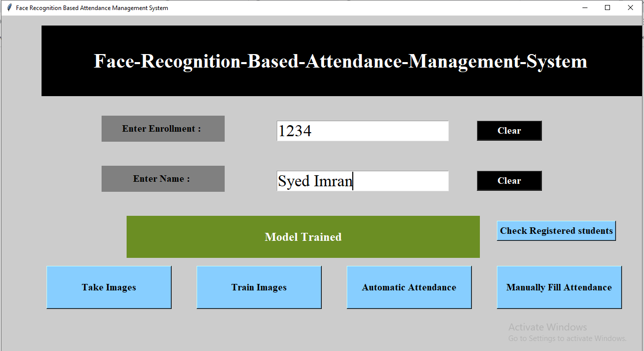The image size is (644, 351).
Task: Click the Enter Enrollment label
Action: [x=163, y=128]
